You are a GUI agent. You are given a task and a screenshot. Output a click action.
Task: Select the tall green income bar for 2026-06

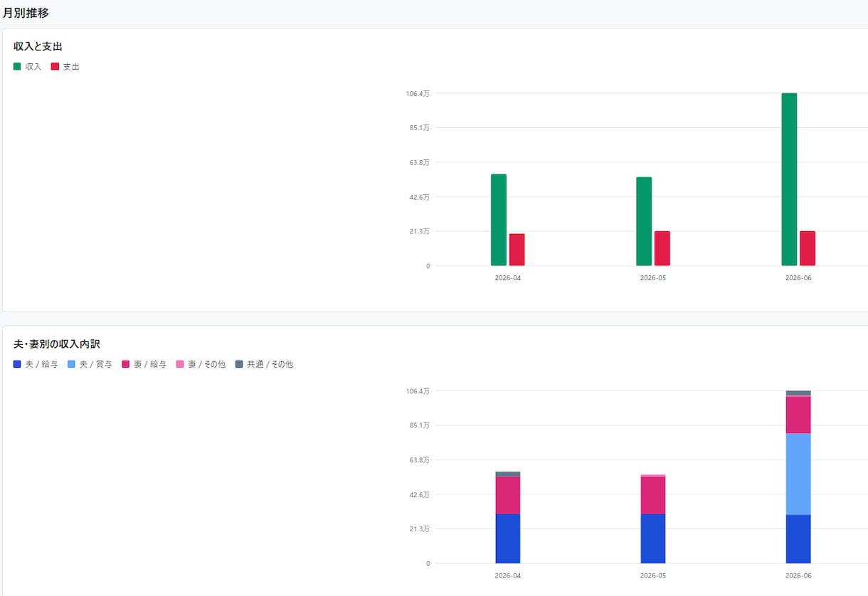pos(789,179)
